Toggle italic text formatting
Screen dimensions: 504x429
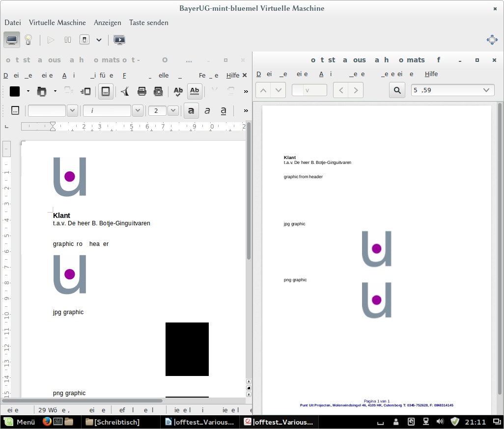click(207, 110)
